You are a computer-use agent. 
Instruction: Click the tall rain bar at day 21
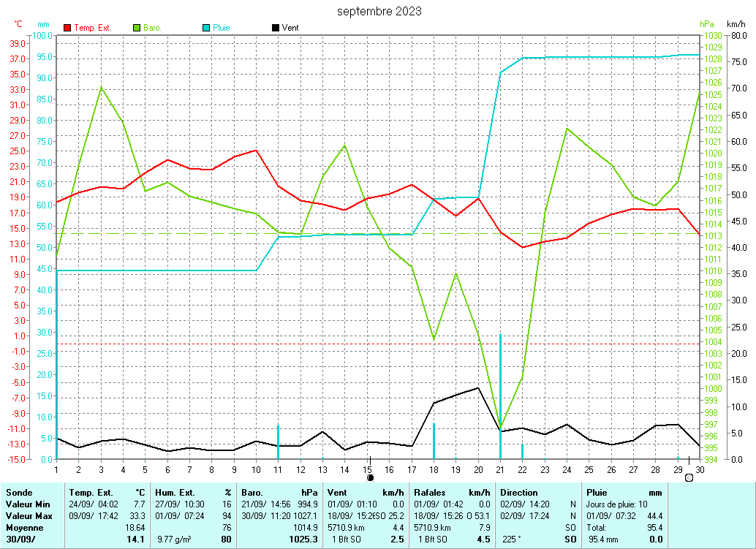click(x=500, y=395)
